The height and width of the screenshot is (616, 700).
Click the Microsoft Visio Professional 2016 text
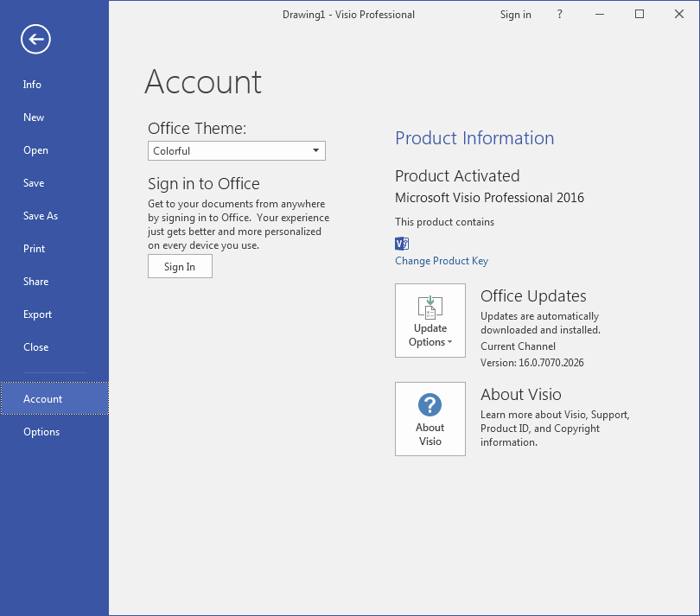489,198
